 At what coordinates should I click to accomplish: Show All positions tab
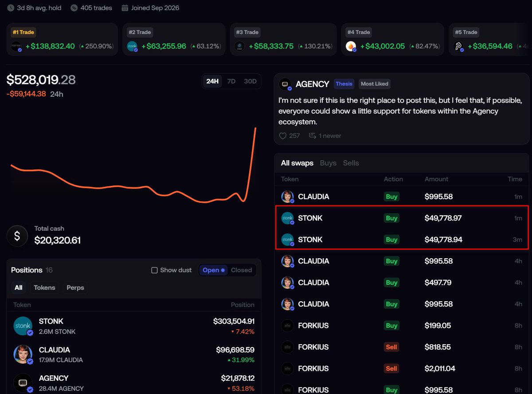[18, 288]
